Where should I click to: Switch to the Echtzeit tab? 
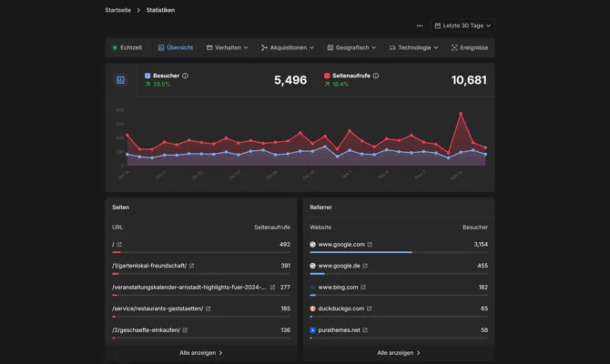[127, 47]
